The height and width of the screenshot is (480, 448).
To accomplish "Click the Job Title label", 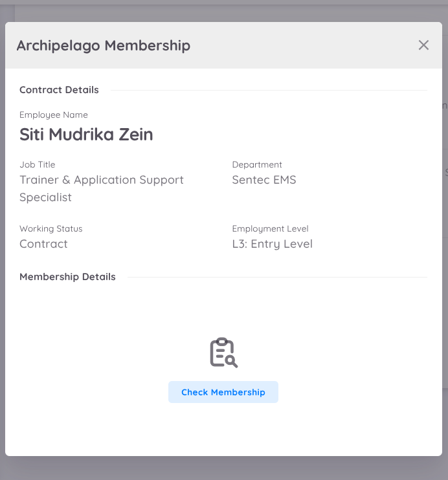I will point(38,165).
